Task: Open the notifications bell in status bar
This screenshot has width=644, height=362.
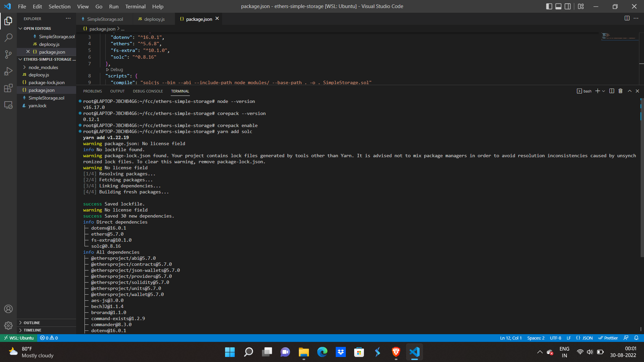Action: [636, 338]
